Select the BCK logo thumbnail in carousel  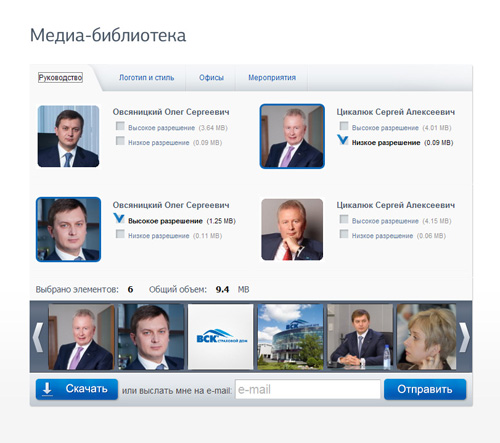tap(221, 336)
